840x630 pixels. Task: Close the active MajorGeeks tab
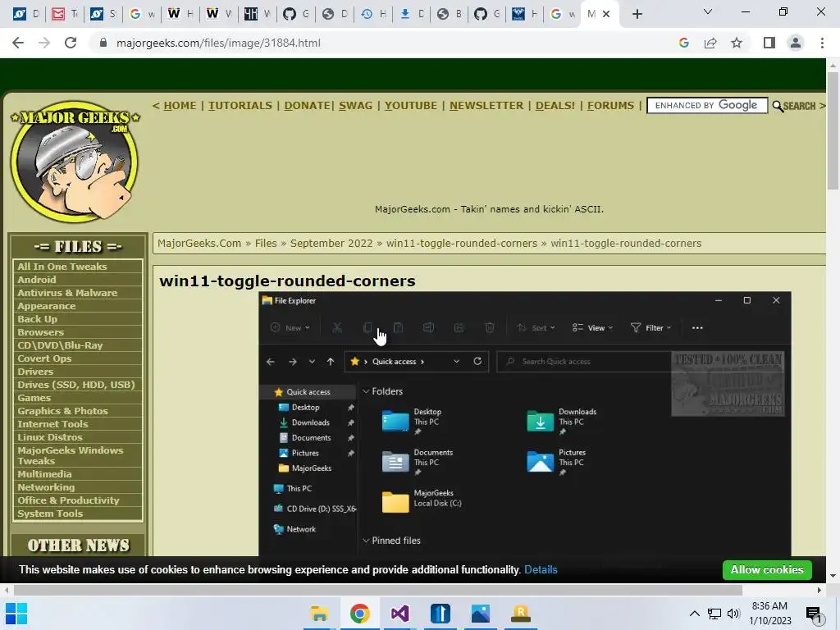pos(606,14)
